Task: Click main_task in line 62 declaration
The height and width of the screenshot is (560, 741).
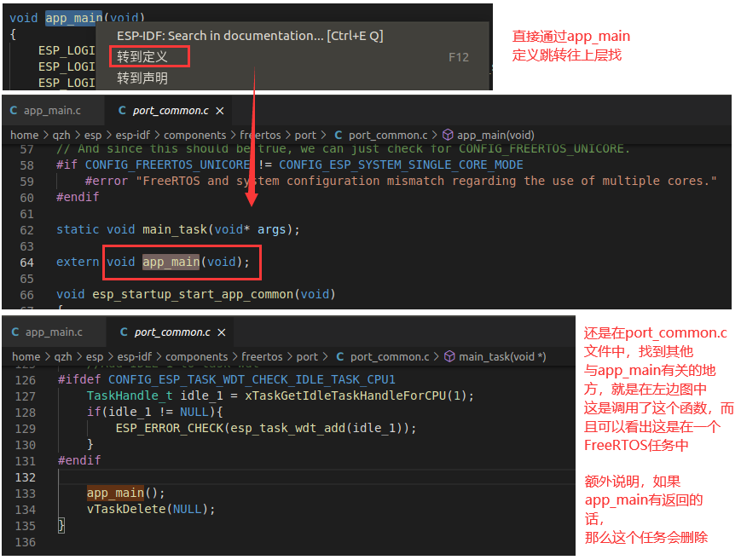Action: tap(175, 229)
